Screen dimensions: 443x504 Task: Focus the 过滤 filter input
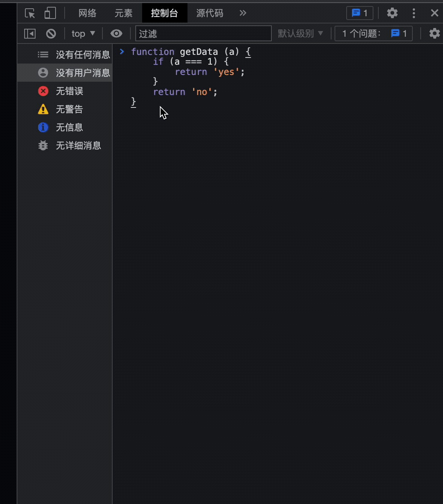click(203, 34)
